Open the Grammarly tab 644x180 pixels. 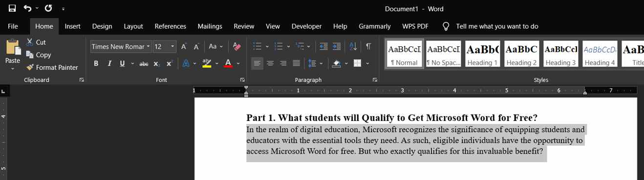point(375,26)
